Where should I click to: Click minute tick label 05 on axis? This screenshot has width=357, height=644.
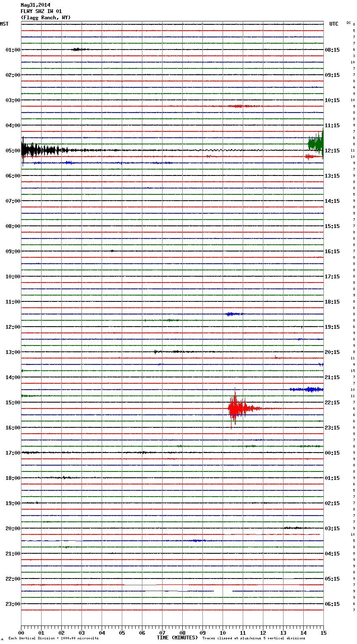[x=122, y=633]
